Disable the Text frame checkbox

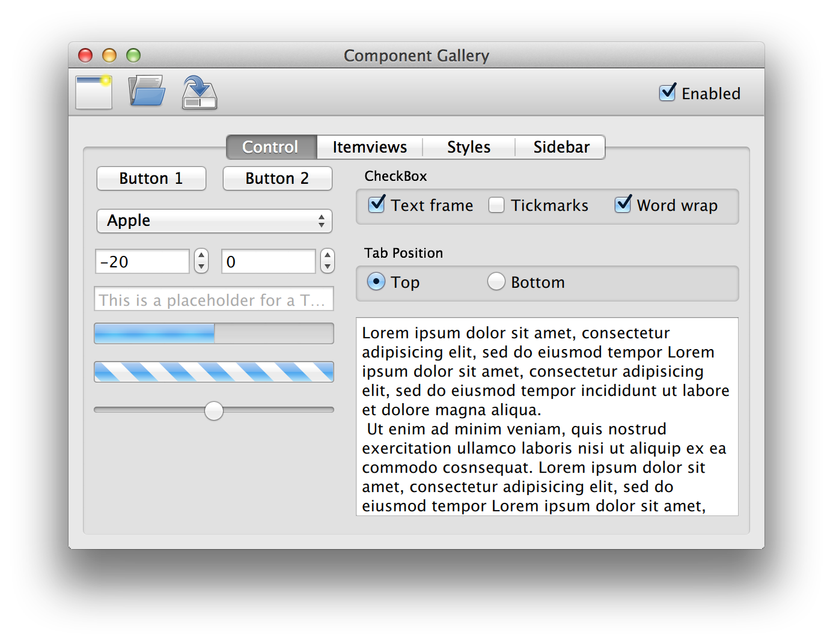point(377,205)
